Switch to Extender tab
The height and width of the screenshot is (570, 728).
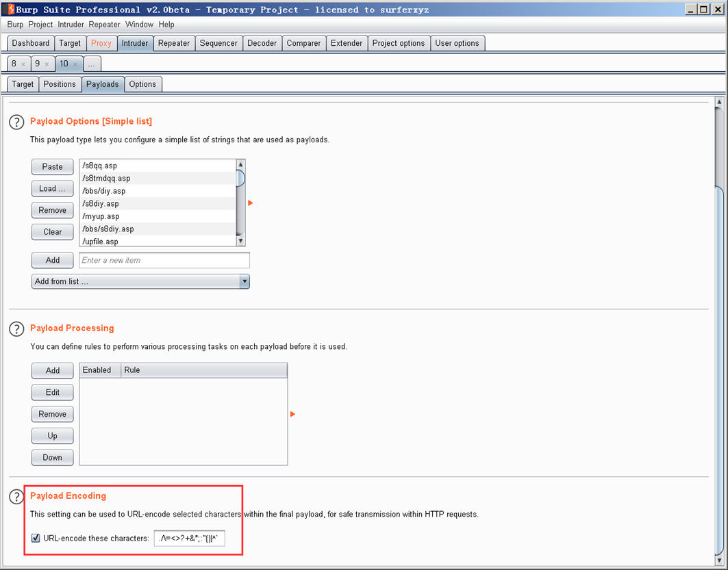tap(347, 43)
